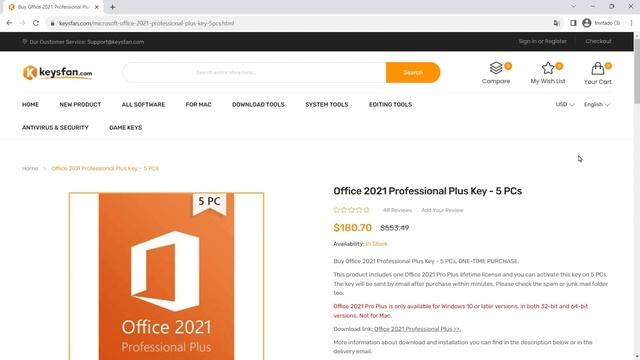The width and height of the screenshot is (640, 360).
Task: Open a new browser tab
Action: 112,7
